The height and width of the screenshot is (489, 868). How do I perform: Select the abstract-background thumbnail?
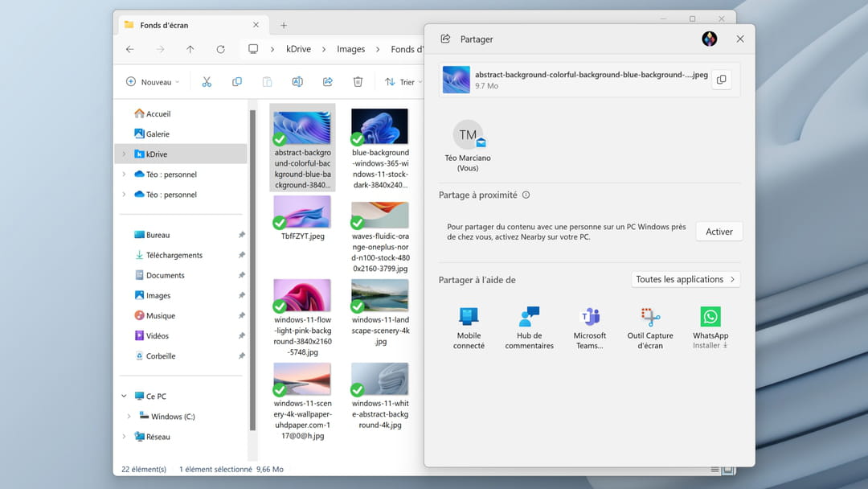pos(302,127)
